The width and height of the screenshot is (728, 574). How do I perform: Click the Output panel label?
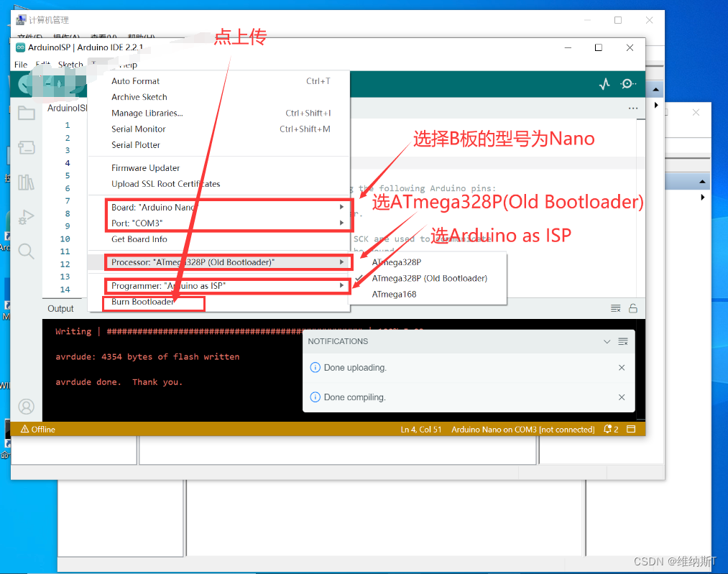(x=60, y=309)
